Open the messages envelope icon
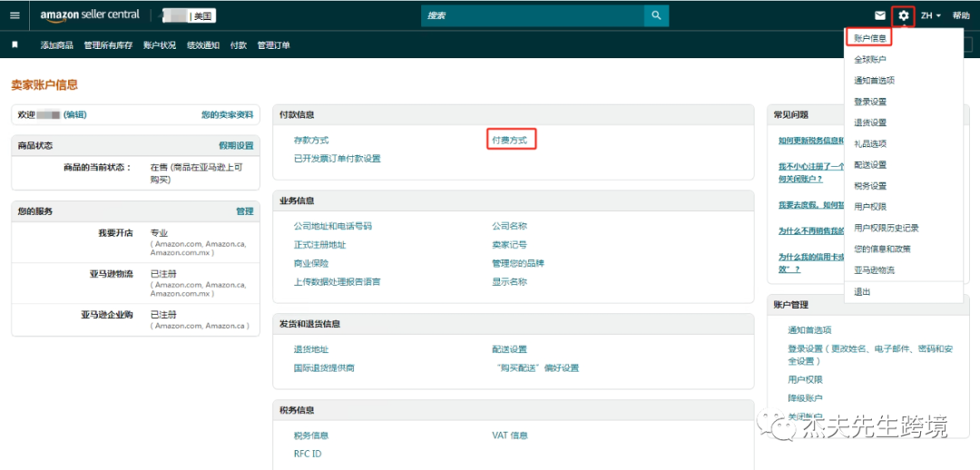 (x=880, y=15)
